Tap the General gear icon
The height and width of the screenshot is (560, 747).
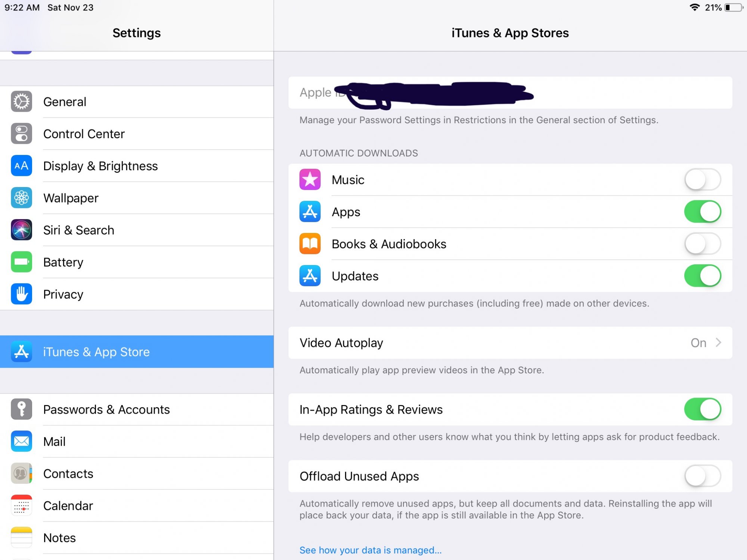(21, 102)
